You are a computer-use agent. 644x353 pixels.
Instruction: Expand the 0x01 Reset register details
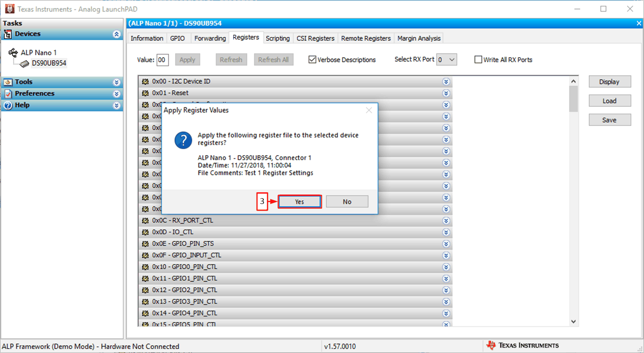click(x=446, y=93)
